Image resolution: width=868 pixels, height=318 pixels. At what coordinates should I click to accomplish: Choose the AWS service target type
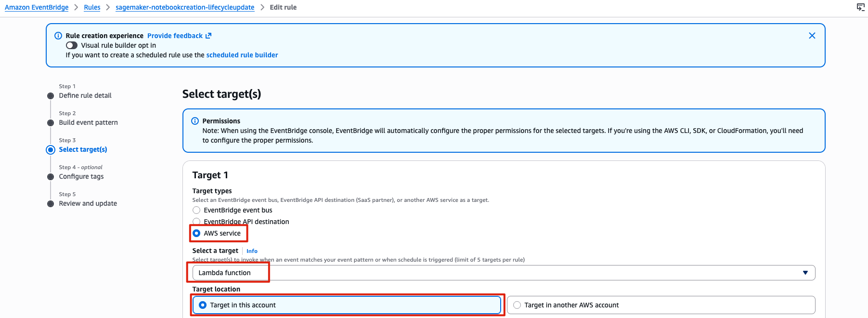196,233
